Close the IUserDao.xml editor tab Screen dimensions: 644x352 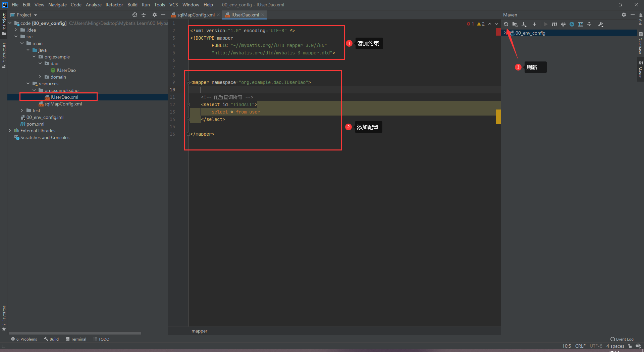263,15
